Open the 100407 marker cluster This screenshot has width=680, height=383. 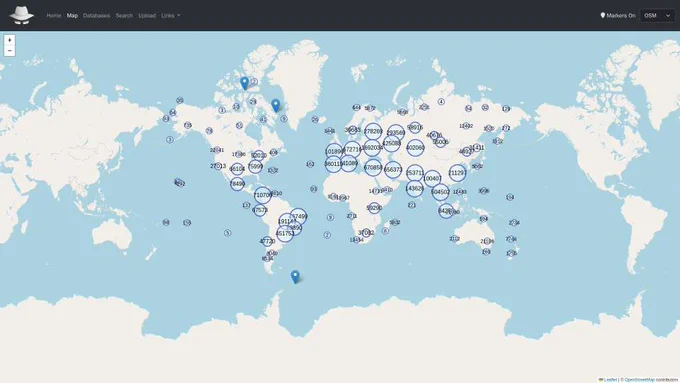click(432, 178)
